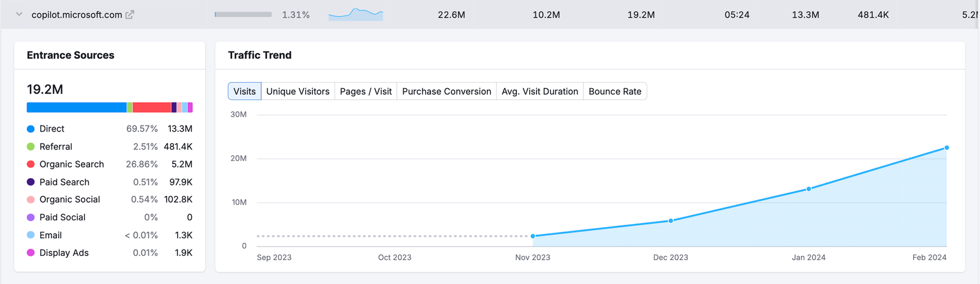The width and height of the screenshot is (980, 284).
Task: Click the dark purple Paid Search dot
Action: [31, 182]
